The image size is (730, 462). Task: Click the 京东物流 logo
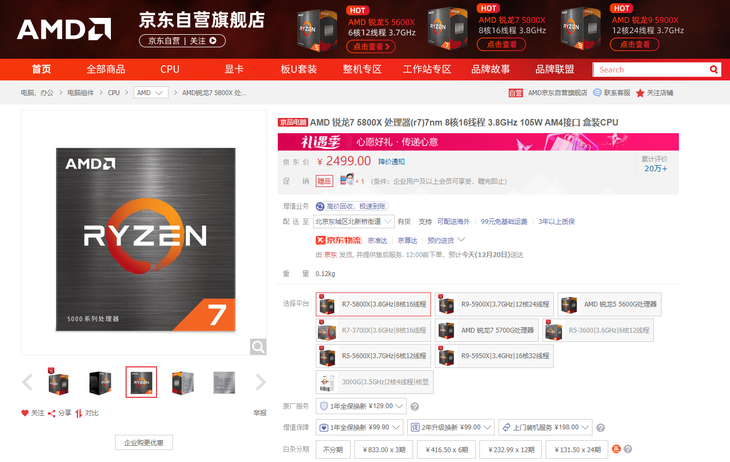click(338, 240)
